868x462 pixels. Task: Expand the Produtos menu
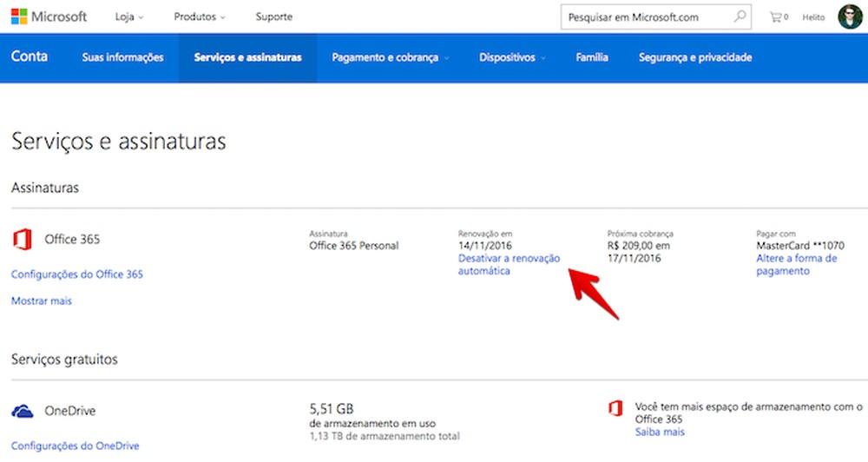(200, 16)
